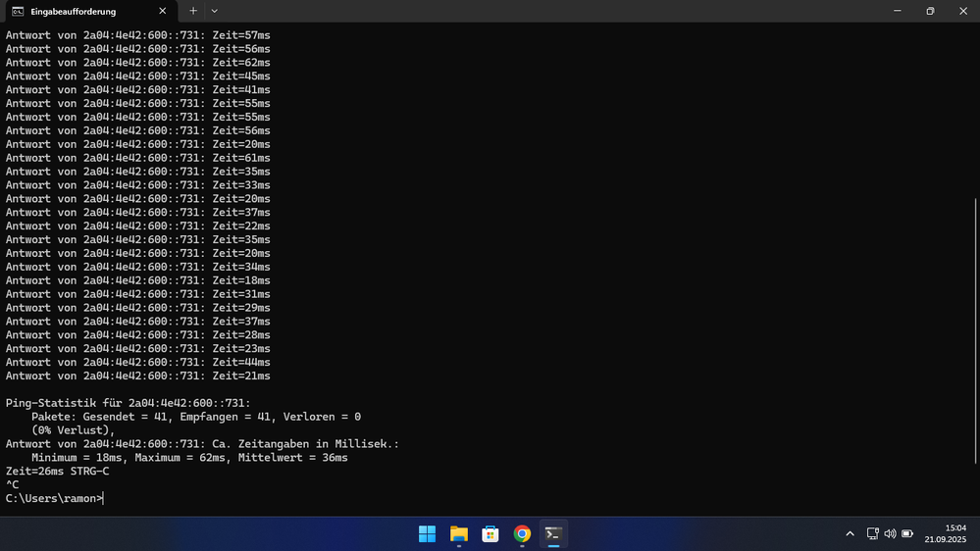This screenshot has height=551, width=980.
Task: Click the line with Zeit=23ms
Action: click(x=138, y=349)
